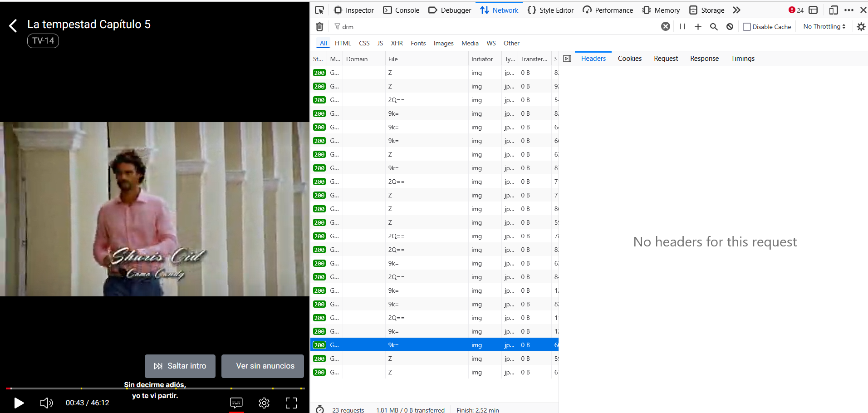868x413 pixels.
Task: Open the Debugger tab
Action: tap(450, 10)
